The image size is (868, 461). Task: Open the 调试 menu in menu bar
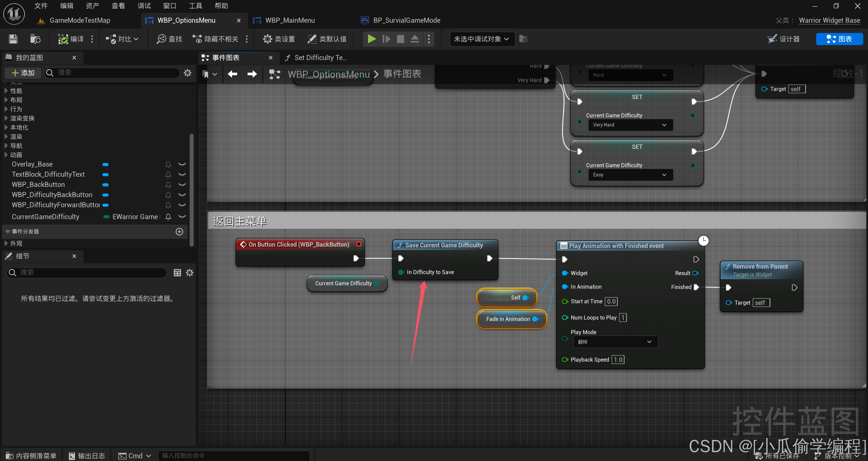point(144,6)
